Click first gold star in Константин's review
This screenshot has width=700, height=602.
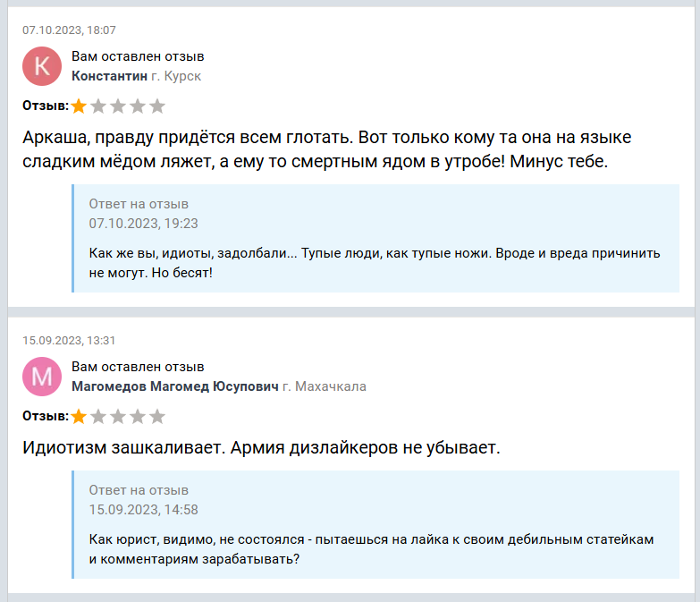79,106
